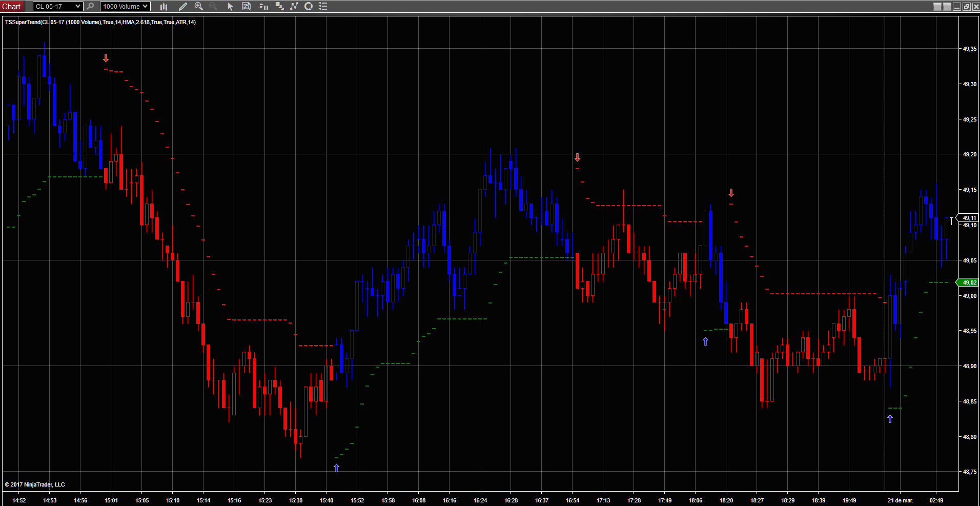
Task: Click the green 49,02 price marker
Action: 969,282
